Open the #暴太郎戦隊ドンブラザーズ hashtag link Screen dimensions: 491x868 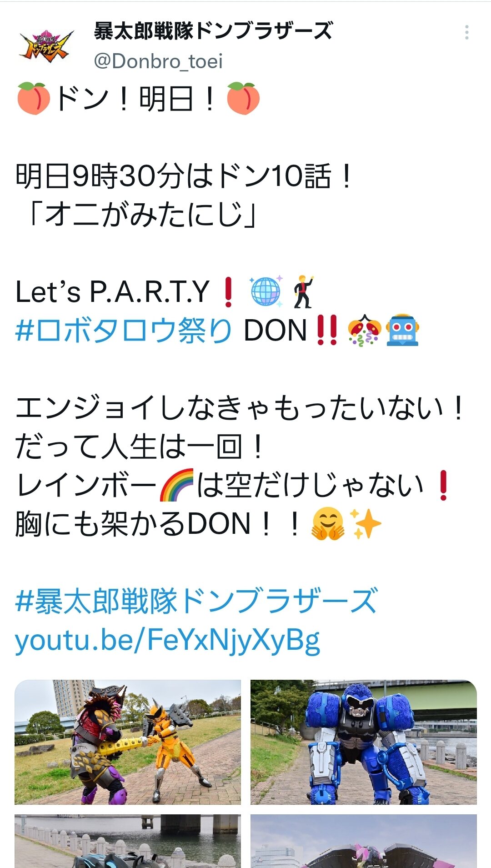point(196,601)
